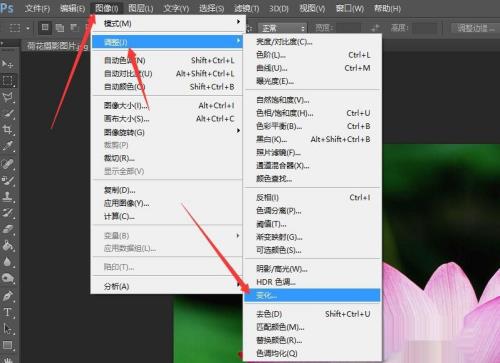Screen dimensions: 500x363
Task: Select 去色(D) adjustment
Action: 312,314
